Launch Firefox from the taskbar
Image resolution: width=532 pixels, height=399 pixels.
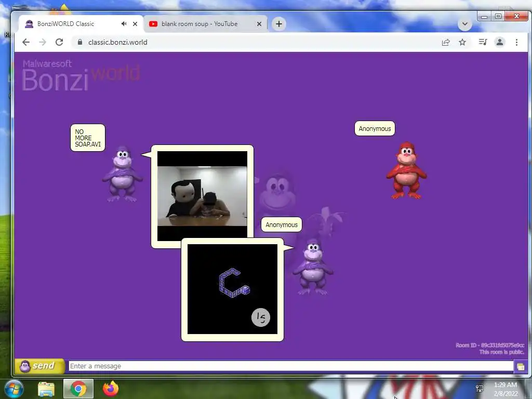click(x=111, y=389)
